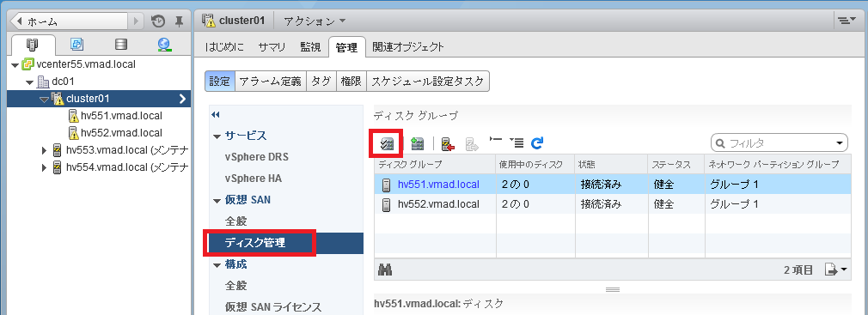
Task: Collapse dc01 datacenter tree node
Action: coord(30,82)
